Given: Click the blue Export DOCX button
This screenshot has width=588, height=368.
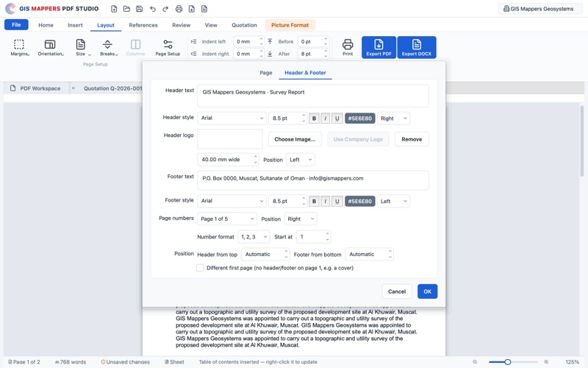Looking at the screenshot, I should pos(417,47).
